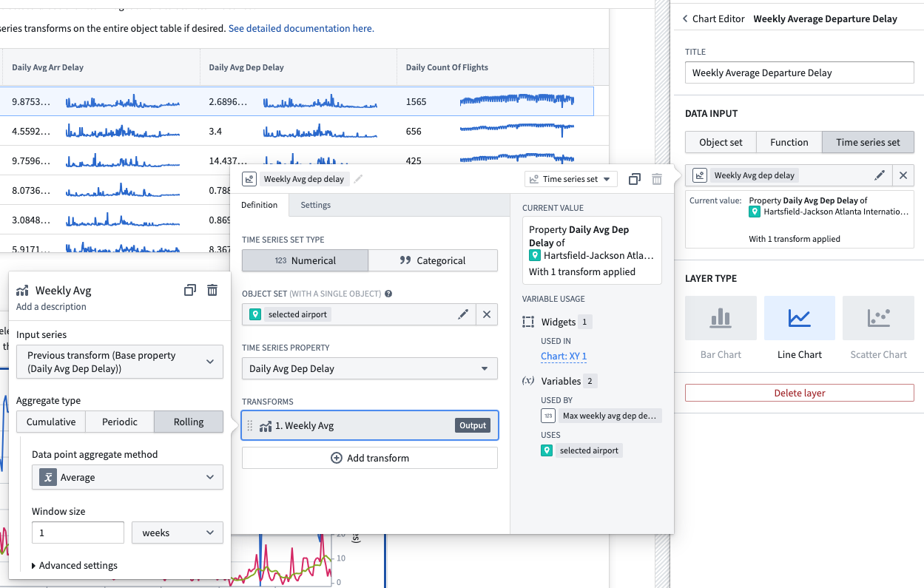Click the Weekly Avg transform chart icon
This screenshot has height=588, width=924.
pos(266,425)
